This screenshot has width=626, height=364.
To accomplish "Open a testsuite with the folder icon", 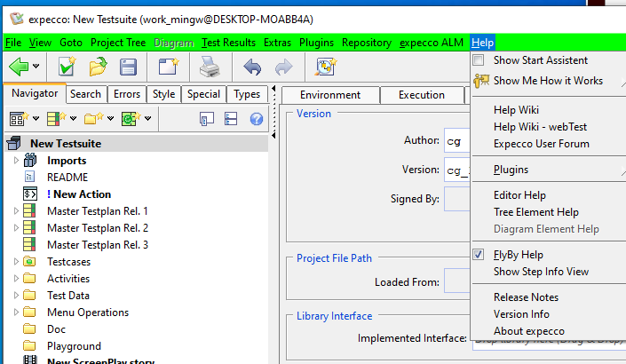I will [98, 67].
